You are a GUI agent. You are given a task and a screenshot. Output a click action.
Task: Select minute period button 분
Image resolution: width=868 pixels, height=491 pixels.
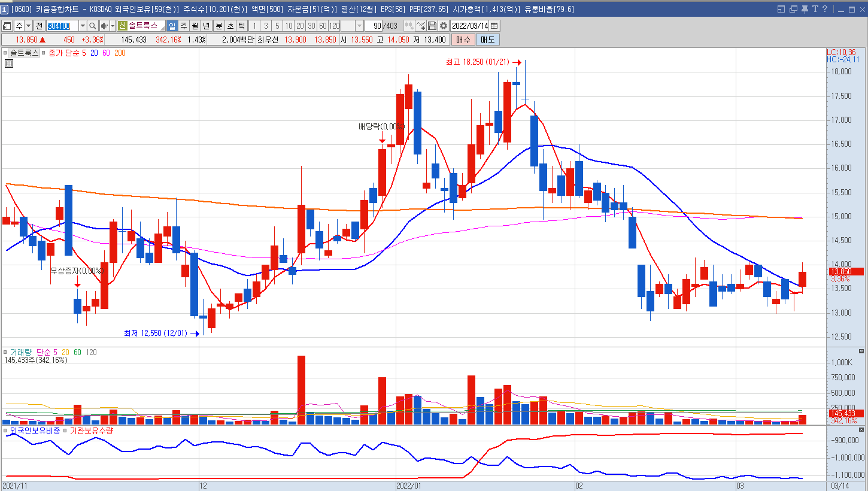[x=218, y=26]
